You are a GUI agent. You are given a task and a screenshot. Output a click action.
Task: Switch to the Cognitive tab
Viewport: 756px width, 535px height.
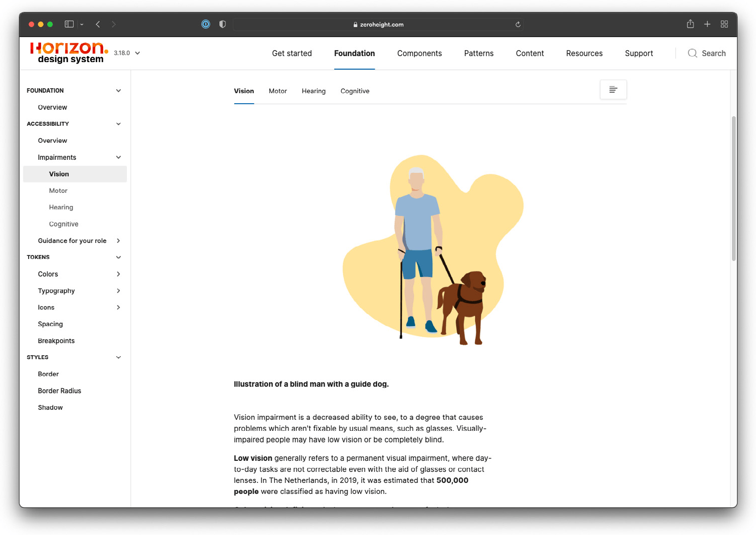tap(355, 91)
